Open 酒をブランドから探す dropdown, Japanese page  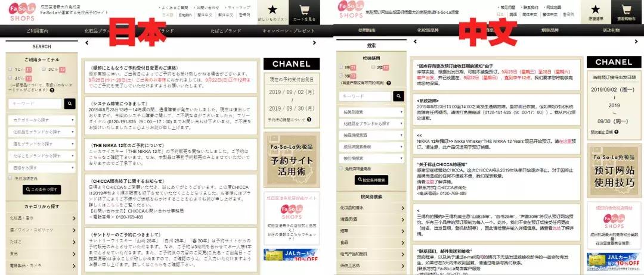(42, 144)
